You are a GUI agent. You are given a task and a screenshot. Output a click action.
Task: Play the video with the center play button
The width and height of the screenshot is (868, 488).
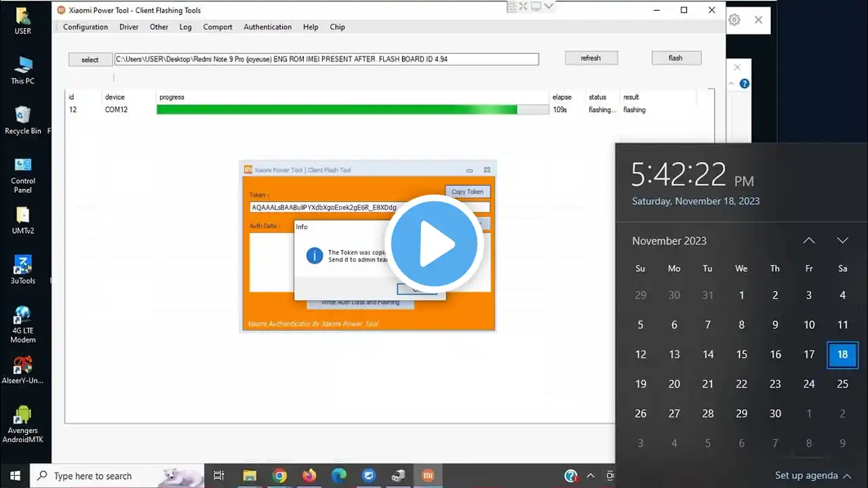point(434,244)
